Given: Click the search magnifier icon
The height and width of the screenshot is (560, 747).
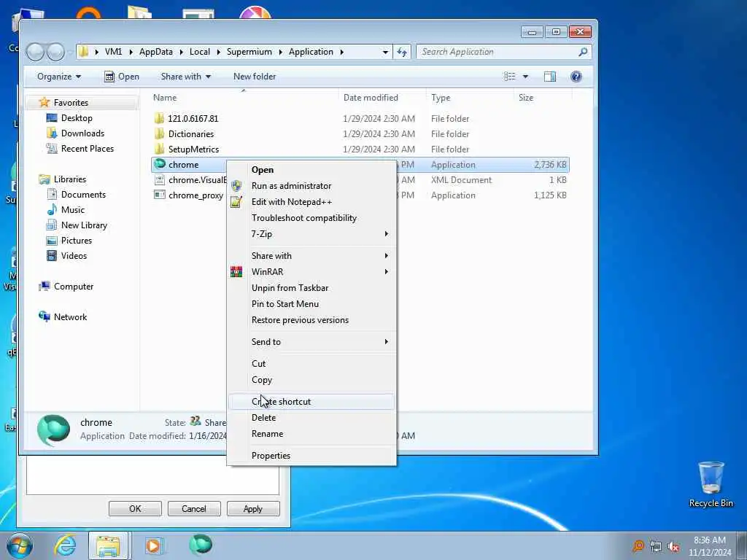Looking at the screenshot, I should click(x=583, y=52).
